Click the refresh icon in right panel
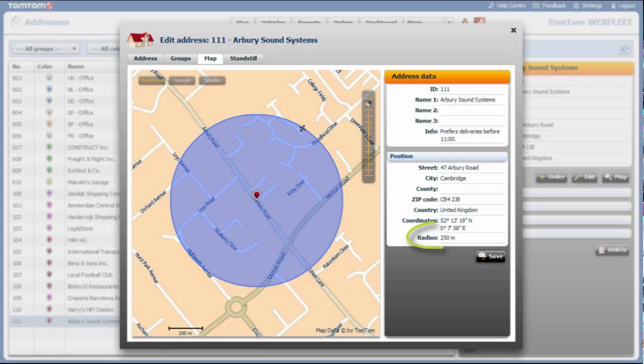This screenshot has width=644, height=364. 625,49
